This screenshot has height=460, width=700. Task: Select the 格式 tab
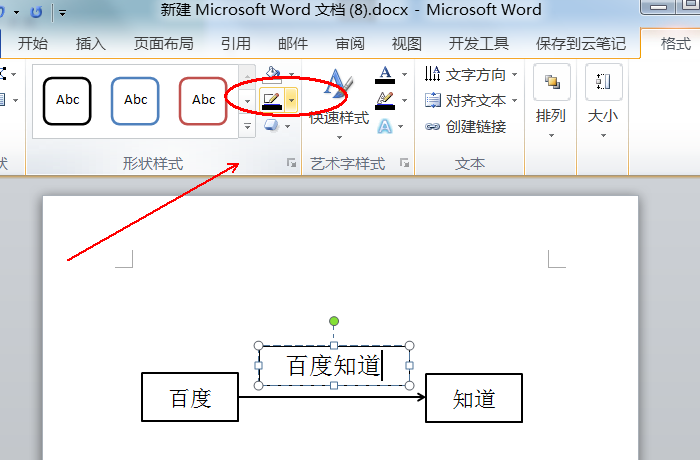pyautogui.click(x=675, y=43)
